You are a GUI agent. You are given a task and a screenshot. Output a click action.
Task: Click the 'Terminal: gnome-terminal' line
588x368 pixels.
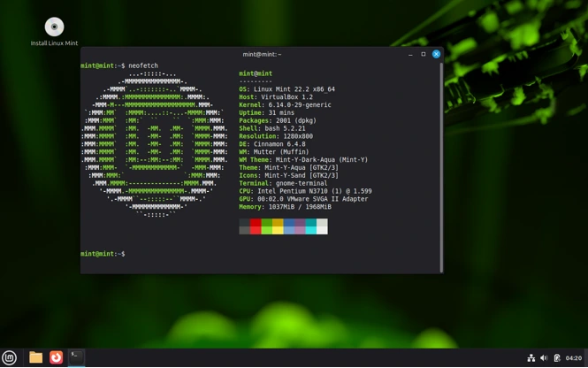point(283,184)
